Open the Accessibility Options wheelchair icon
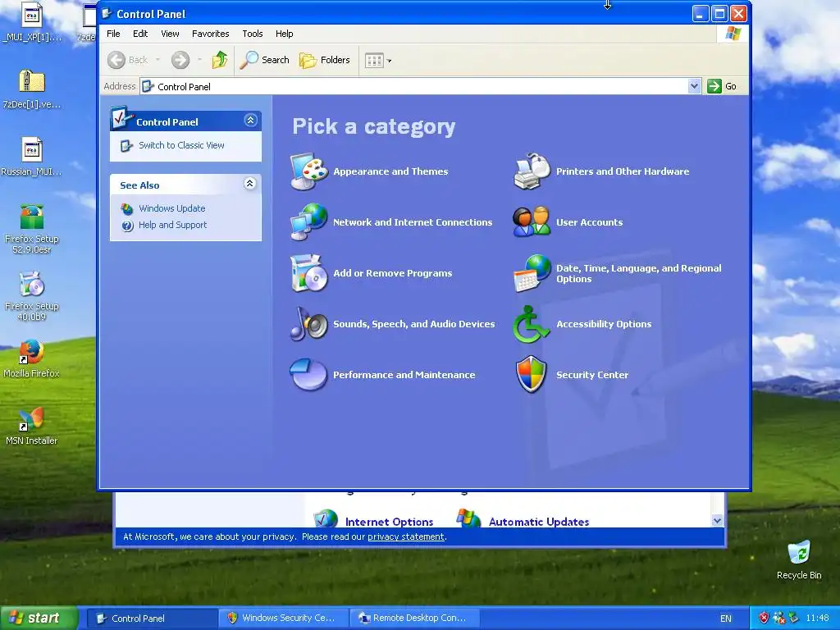840x630 pixels. coord(532,323)
